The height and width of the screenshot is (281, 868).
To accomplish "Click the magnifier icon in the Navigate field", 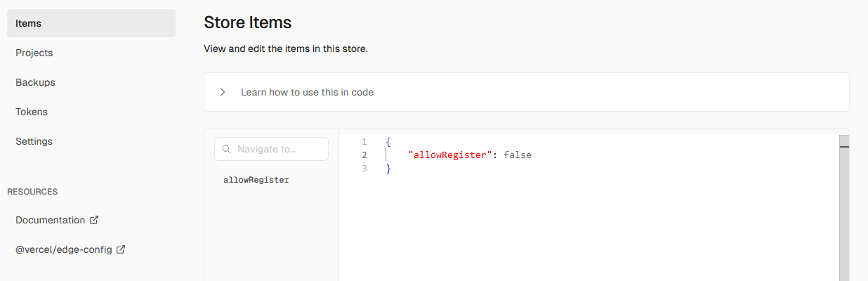I will pos(227,149).
